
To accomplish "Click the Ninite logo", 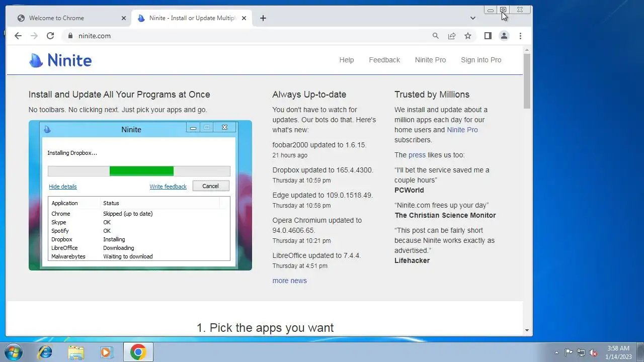I will 60,60.
